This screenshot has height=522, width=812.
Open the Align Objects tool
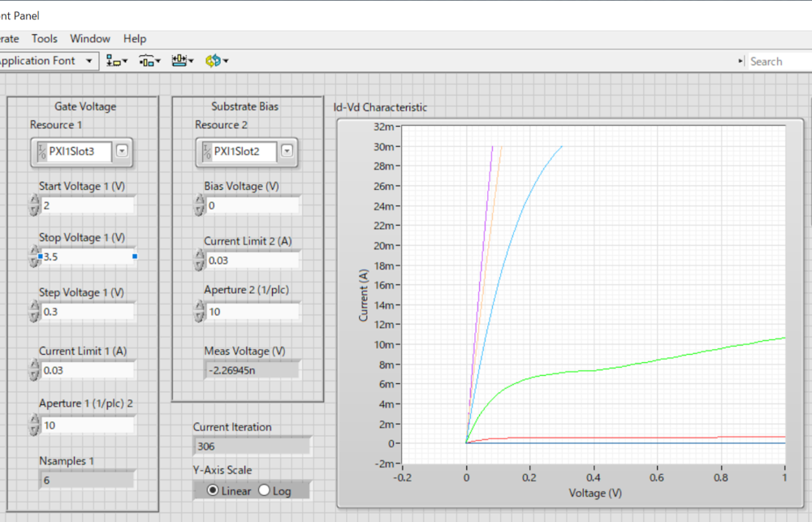click(117, 61)
